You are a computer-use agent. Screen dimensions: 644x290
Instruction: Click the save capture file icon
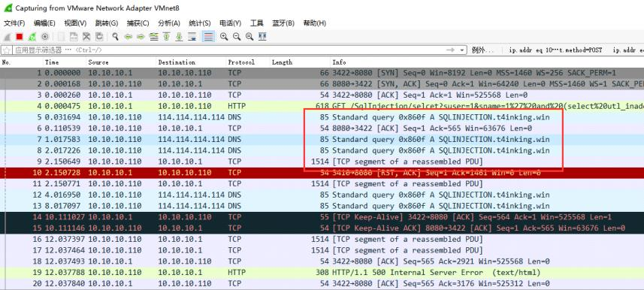pyautogui.click(x=74, y=37)
